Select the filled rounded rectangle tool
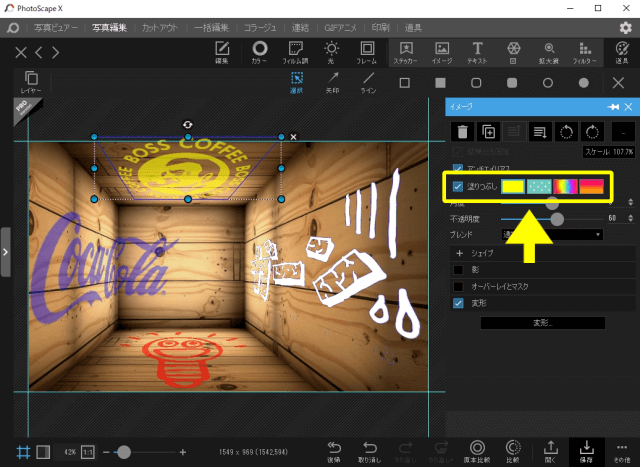Viewport: 640px width, 467px height. (x=512, y=83)
